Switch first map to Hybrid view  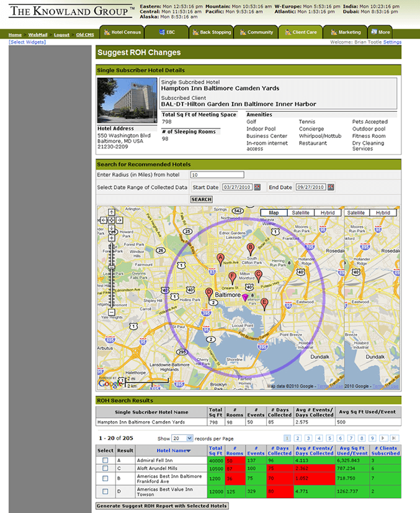pyautogui.click(x=328, y=212)
